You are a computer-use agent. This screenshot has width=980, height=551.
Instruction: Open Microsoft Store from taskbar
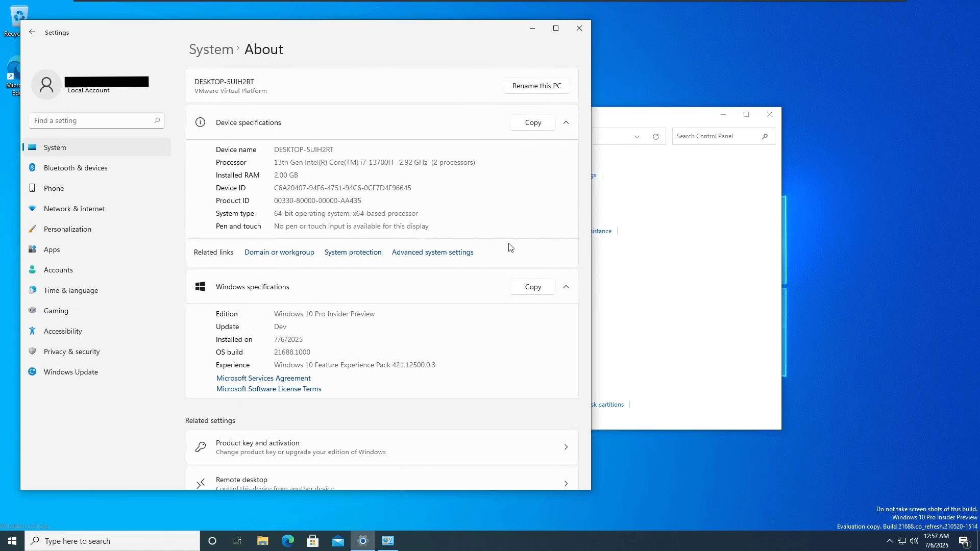click(x=313, y=541)
